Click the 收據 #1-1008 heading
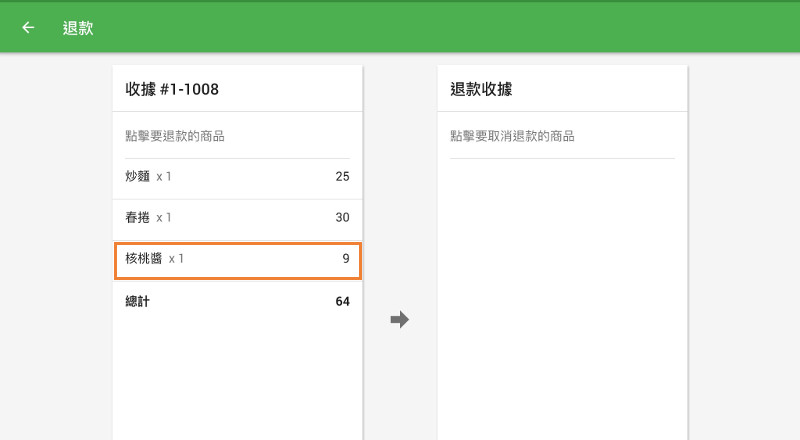Image resolution: width=800 pixels, height=440 pixels. tap(172, 89)
